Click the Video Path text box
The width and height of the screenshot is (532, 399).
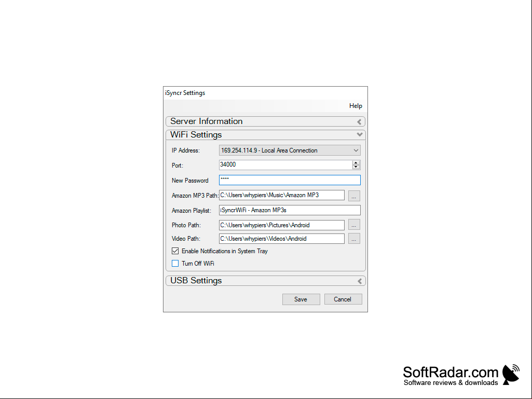282,239
